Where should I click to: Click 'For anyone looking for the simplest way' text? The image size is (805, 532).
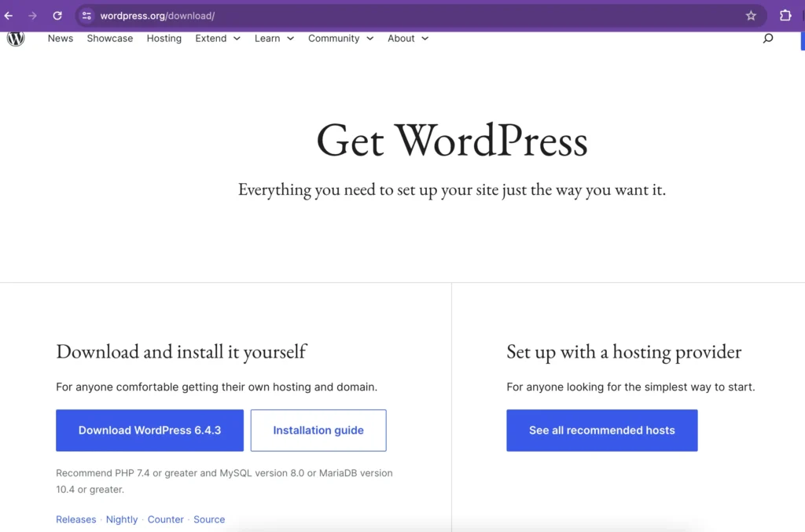tap(630, 387)
